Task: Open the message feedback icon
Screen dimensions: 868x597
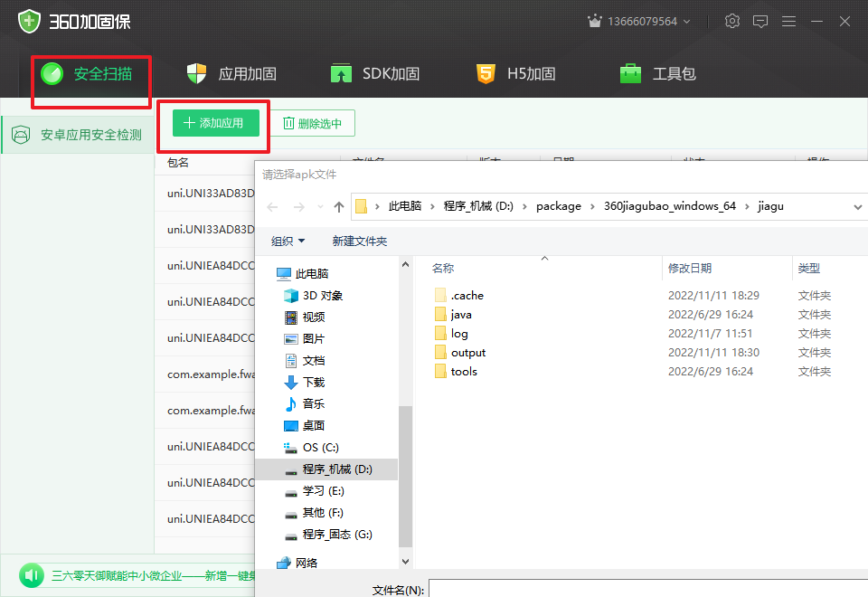Action: [760, 21]
